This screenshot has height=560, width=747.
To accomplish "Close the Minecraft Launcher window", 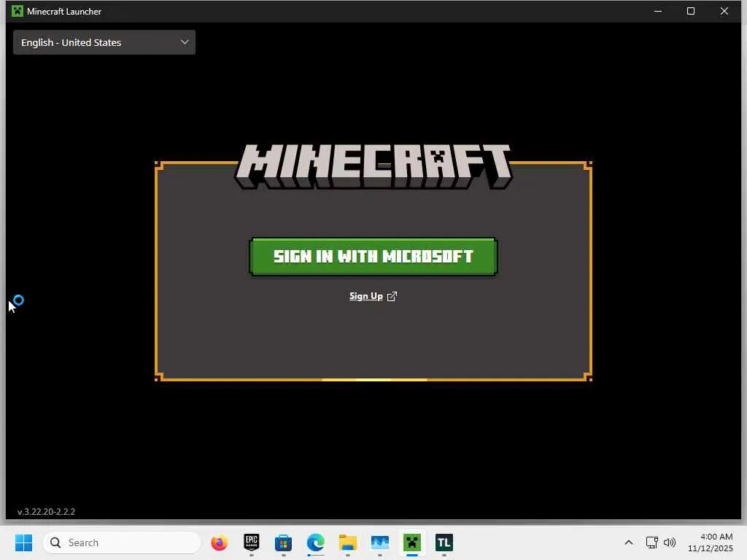I will (724, 11).
